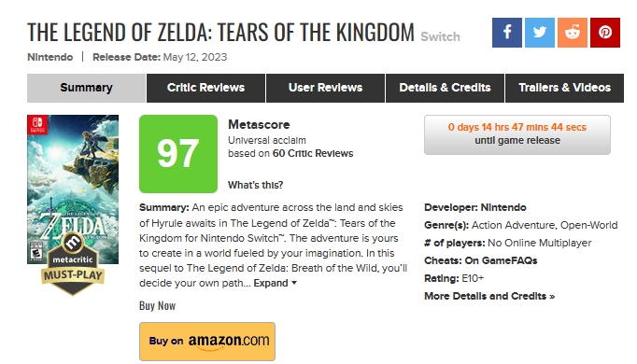637x364 pixels.
Task: Click the Nintendo developer link
Action: 503,207
